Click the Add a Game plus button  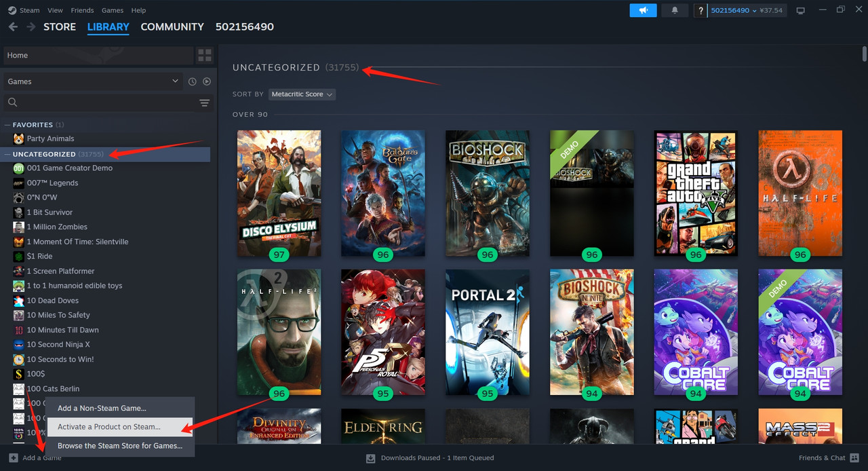[x=14, y=458]
